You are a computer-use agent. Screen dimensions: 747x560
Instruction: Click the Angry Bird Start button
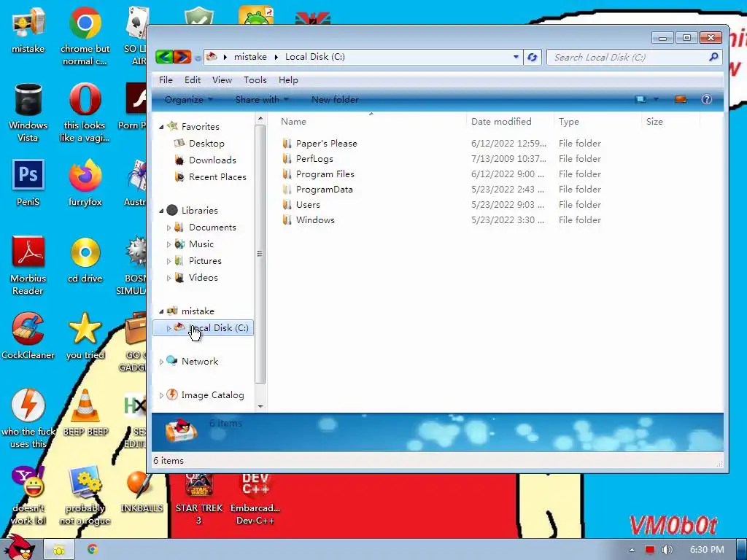20,548
